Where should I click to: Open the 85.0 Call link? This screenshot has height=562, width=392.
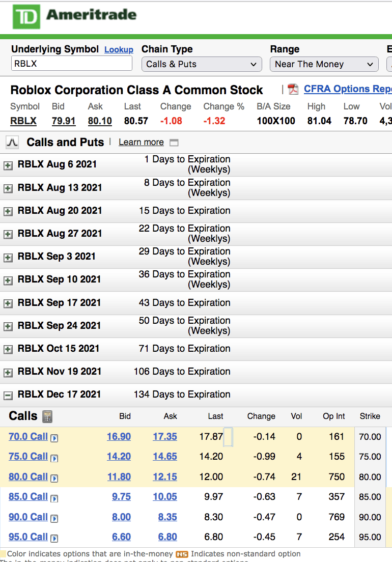28,496
